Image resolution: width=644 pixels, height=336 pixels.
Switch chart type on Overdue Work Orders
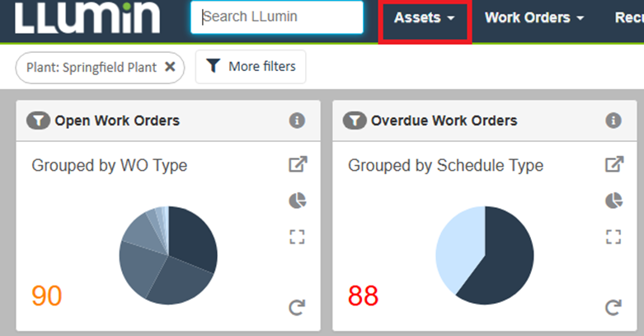click(x=613, y=200)
